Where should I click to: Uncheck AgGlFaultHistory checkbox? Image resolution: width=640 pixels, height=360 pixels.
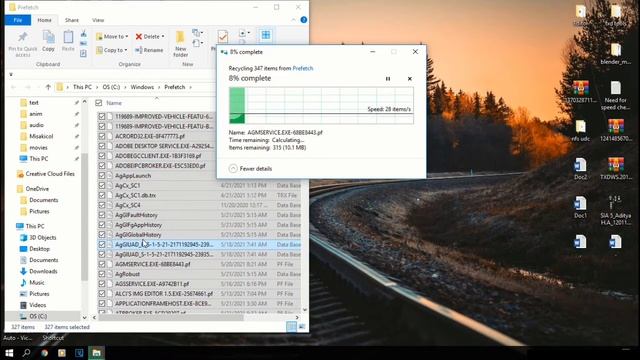(102, 215)
